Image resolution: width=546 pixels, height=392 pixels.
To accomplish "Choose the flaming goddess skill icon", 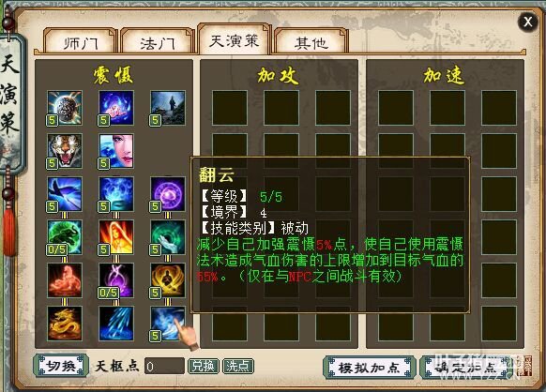I will click(116, 237).
